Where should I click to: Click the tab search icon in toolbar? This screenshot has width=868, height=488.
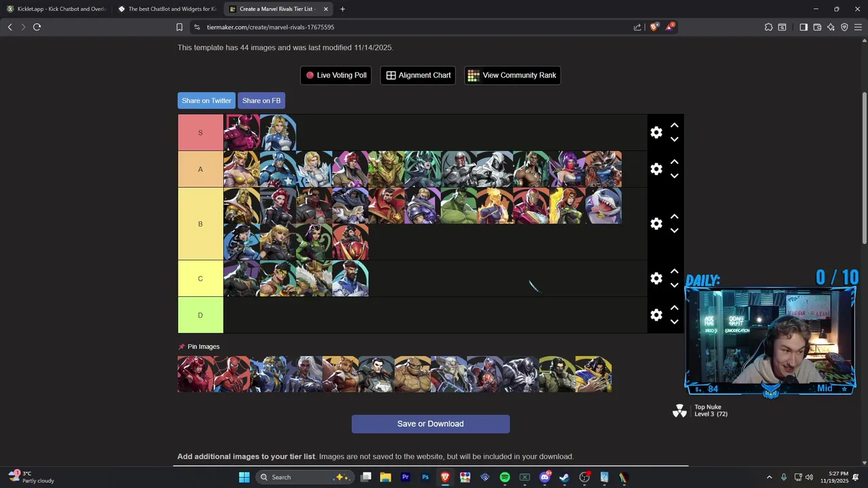point(782,27)
